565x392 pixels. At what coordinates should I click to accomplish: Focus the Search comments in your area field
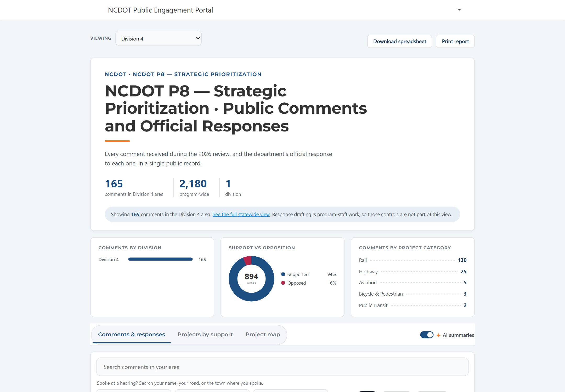[282, 367]
